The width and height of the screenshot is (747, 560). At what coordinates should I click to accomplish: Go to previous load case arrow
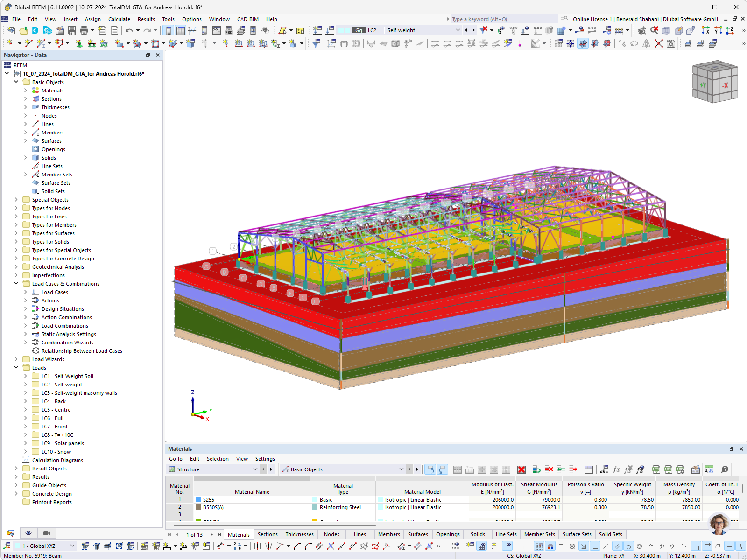(466, 30)
